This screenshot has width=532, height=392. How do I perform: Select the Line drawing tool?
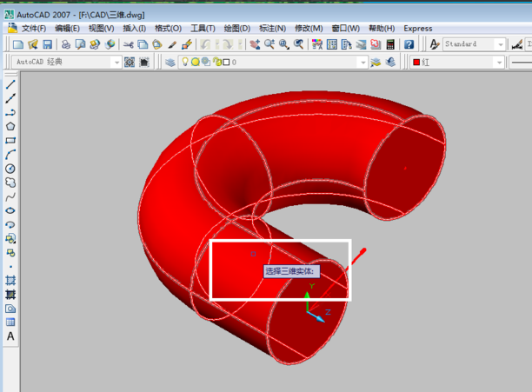(x=10, y=84)
